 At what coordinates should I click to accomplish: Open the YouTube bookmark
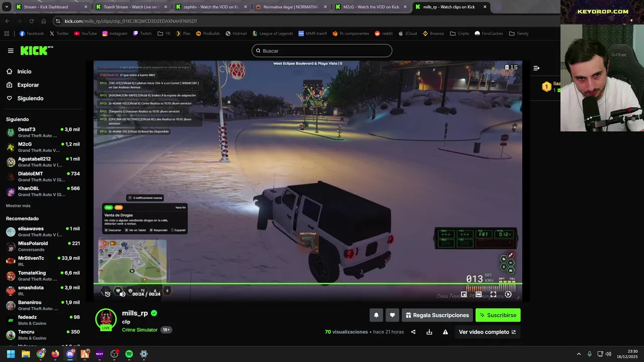[86, 34]
